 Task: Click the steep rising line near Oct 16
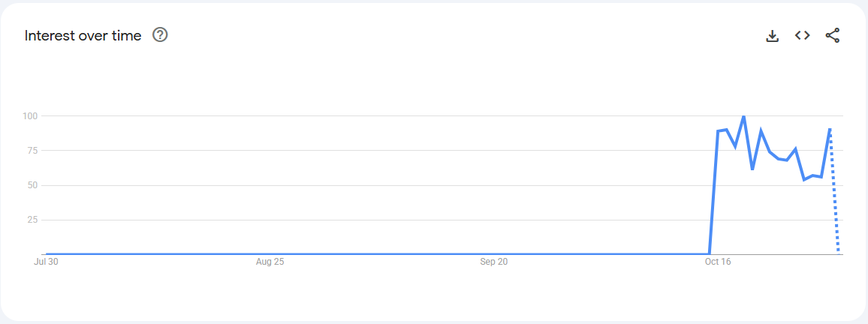point(713,195)
